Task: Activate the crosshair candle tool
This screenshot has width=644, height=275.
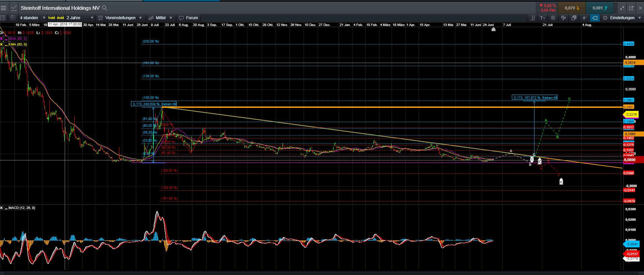Action: tap(584, 18)
